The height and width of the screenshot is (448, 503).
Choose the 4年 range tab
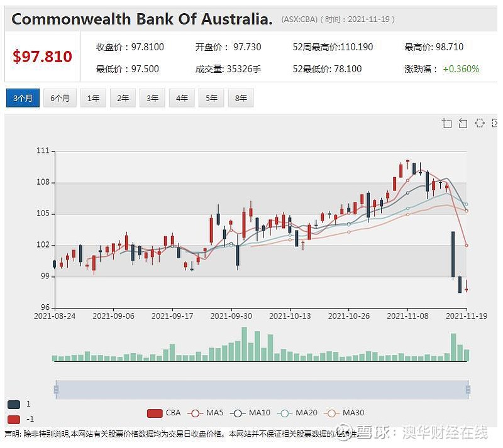point(182,98)
